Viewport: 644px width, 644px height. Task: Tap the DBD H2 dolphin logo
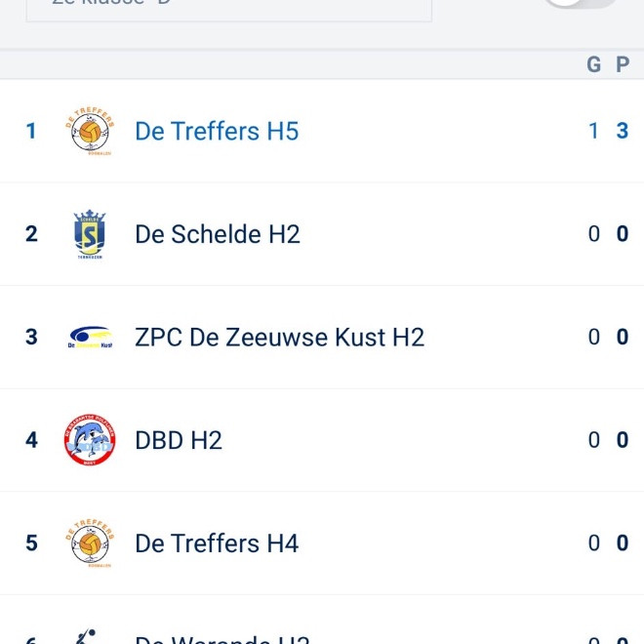point(90,440)
